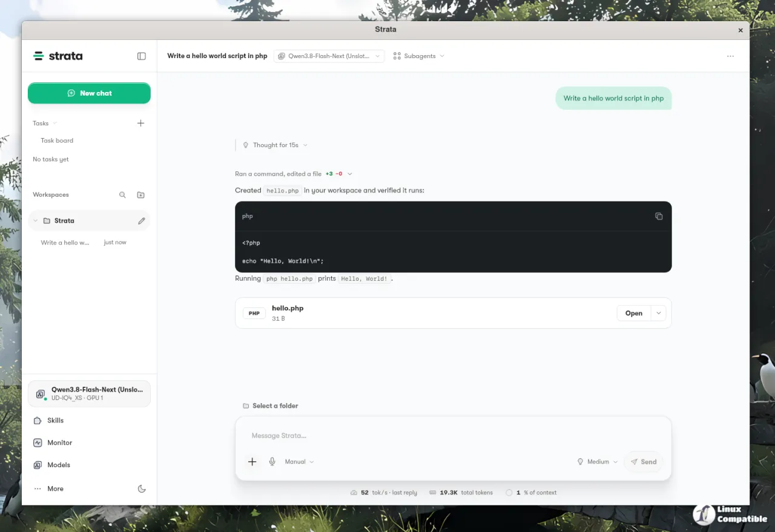Click the plus icon next to Tasks
The height and width of the screenshot is (532, 775).
click(140, 123)
